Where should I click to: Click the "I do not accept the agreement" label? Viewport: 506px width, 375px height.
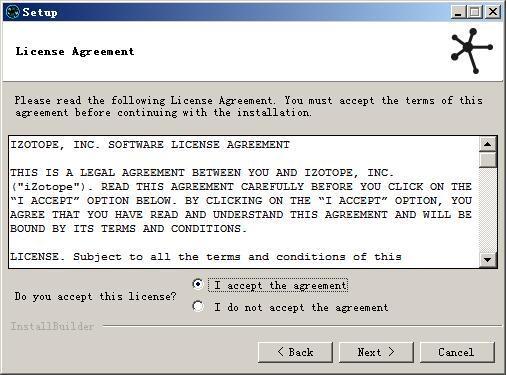pyautogui.click(x=301, y=307)
